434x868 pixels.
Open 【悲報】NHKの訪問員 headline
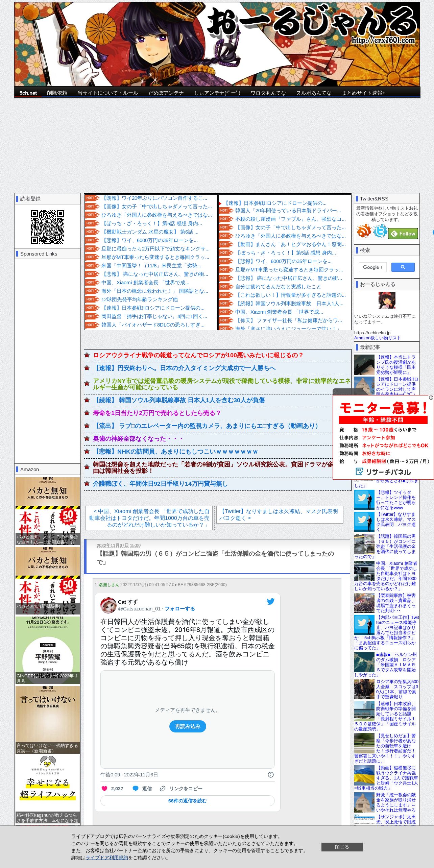(x=175, y=452)
